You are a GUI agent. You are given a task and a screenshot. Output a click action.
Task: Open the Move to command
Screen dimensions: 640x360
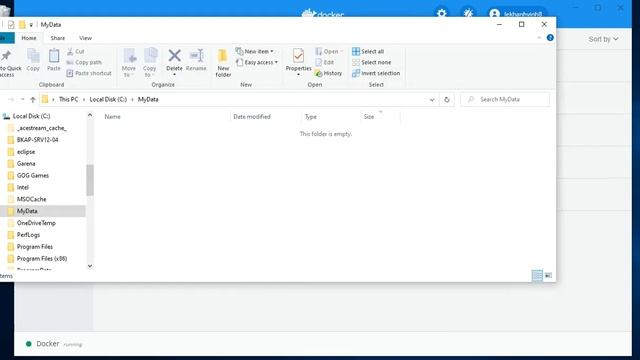pos(129,63)
